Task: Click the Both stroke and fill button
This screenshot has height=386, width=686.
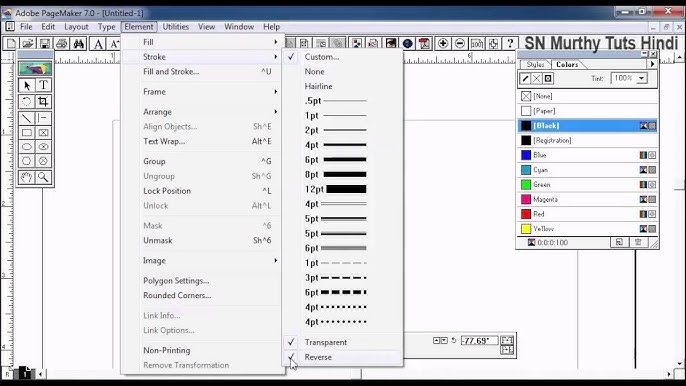Action: pyautogui.click(x=548, y=78)
